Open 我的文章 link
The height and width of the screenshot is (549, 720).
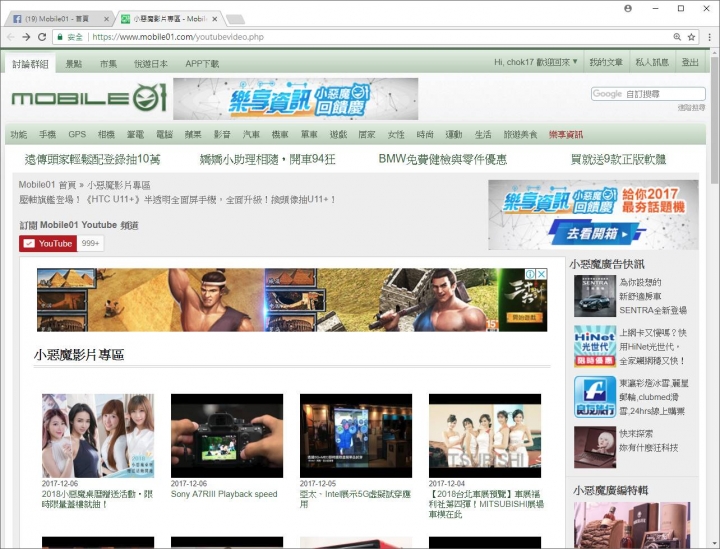tap(606, 62)
